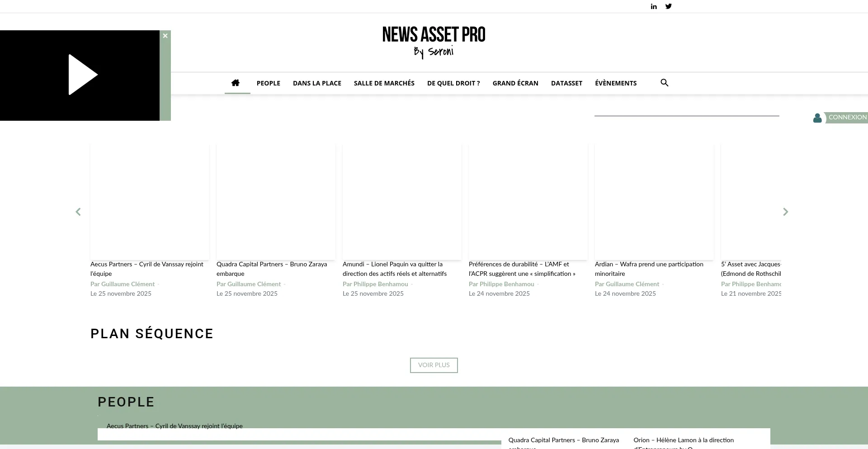Click the Connexion login button
Viewport: 868px width, 449px height.
(847, 118)
